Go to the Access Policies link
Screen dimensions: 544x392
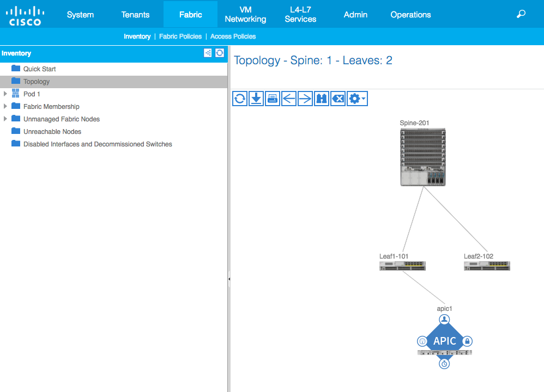click(x=233, y=36)
